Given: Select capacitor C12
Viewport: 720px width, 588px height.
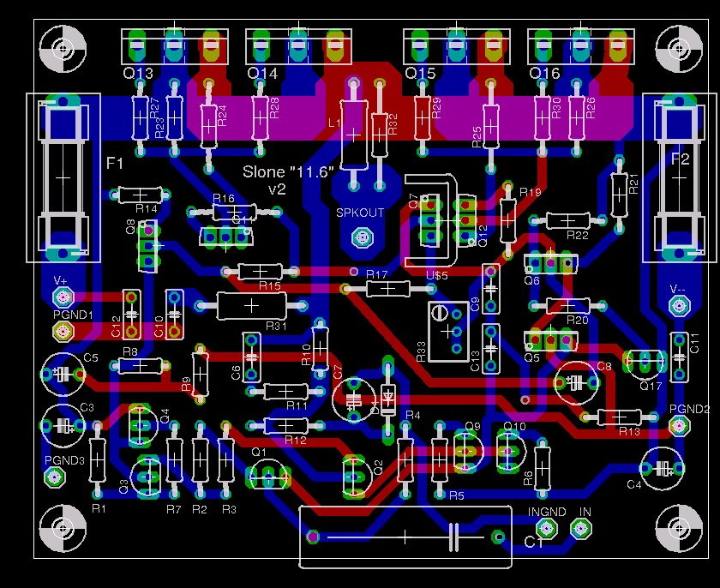Looking at the screenshot, I should (x=132, y=315).
